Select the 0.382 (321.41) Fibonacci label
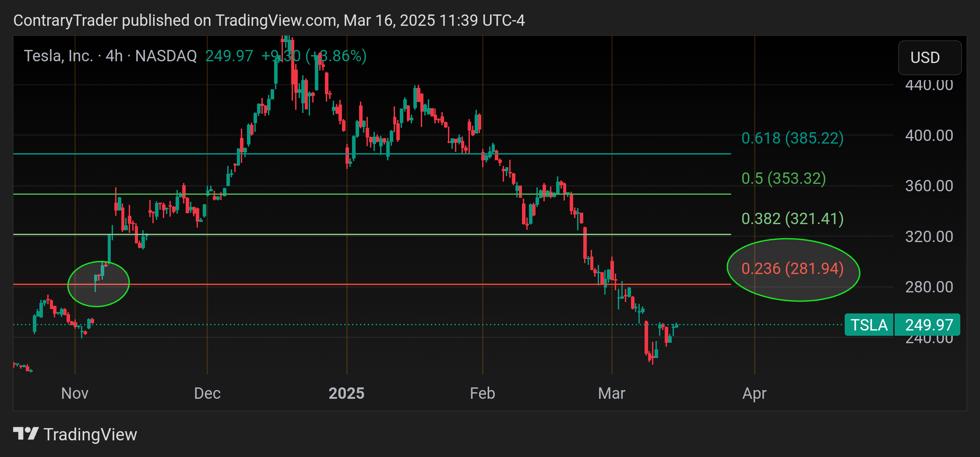 click(792, 218)
